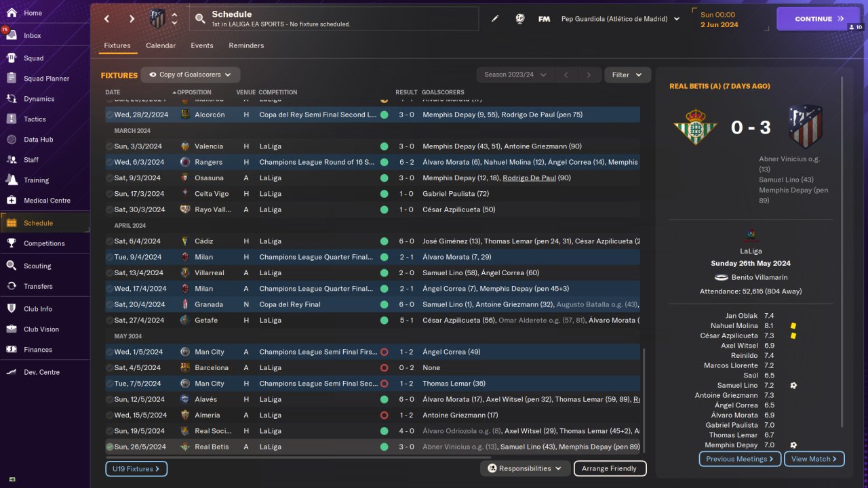
Task: Open the Season 2023/24 dropdown
Action: [515, 75]
